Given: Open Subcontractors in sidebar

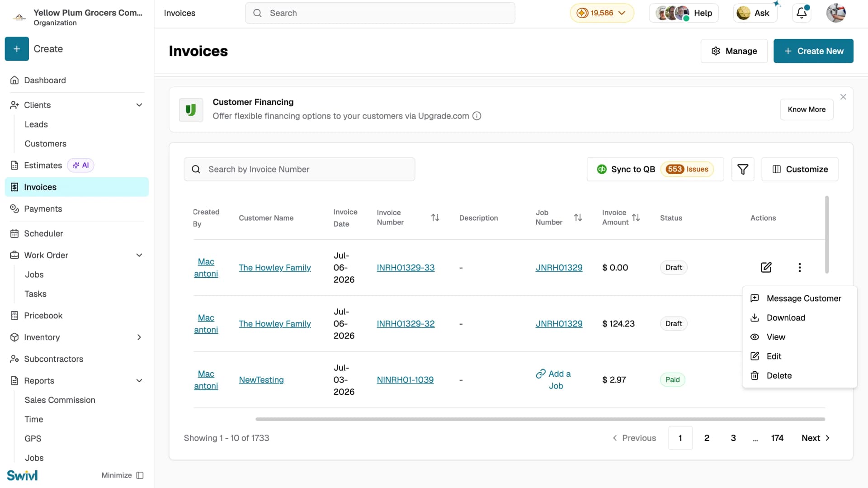Looking at the screenshot, I should pyautogui.click(x=53, y=359).
